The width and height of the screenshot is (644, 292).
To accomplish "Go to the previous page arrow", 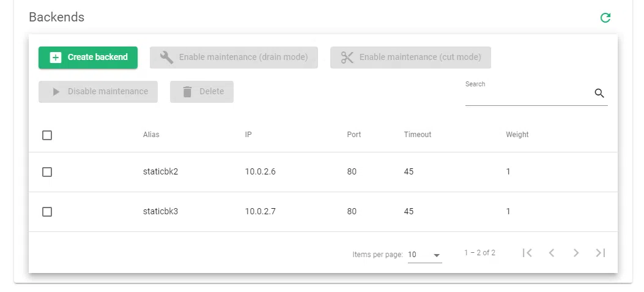I will click(552, 253).
